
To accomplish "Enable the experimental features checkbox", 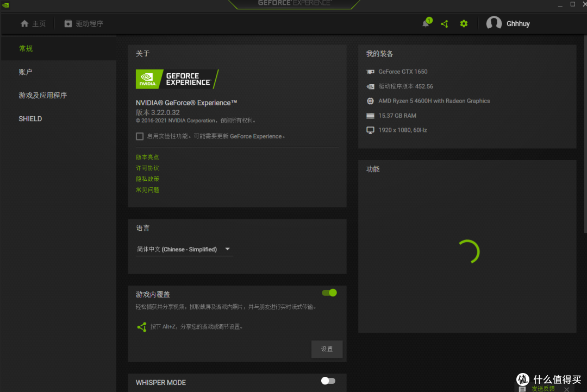I will pos(140,136).
